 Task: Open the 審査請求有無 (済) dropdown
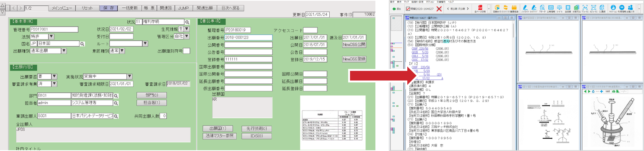54,84
